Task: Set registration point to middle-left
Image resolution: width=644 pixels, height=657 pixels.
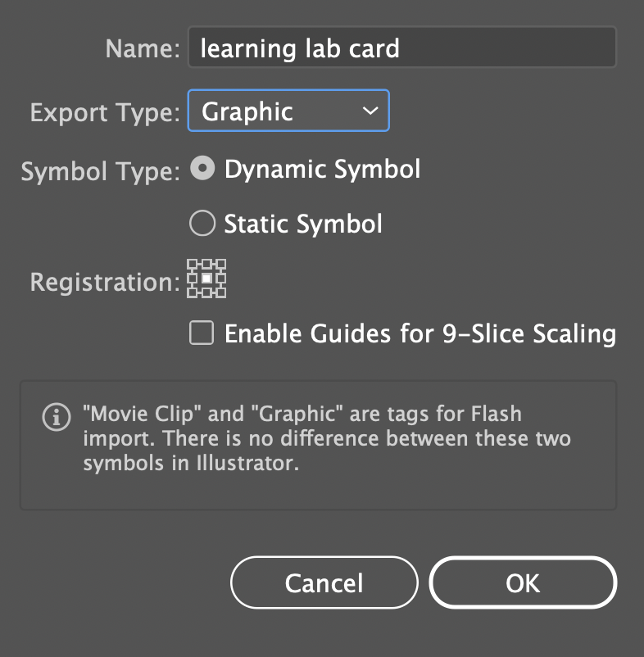Action: 193,279
